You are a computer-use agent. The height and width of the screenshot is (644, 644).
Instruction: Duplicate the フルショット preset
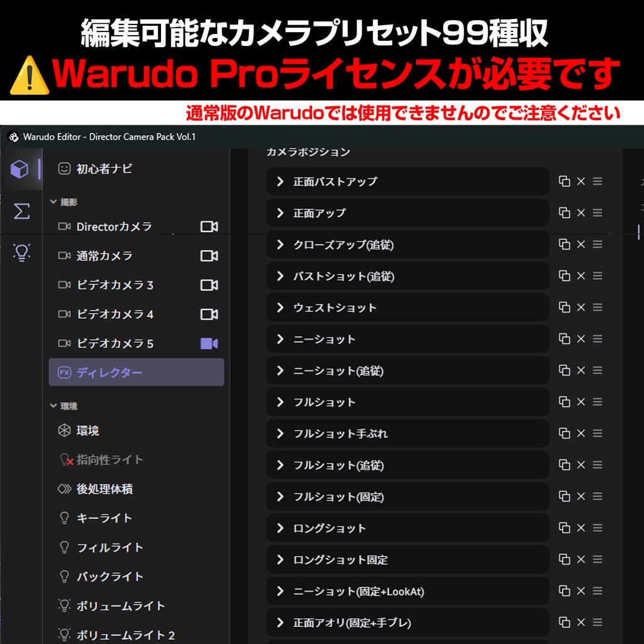564,402
